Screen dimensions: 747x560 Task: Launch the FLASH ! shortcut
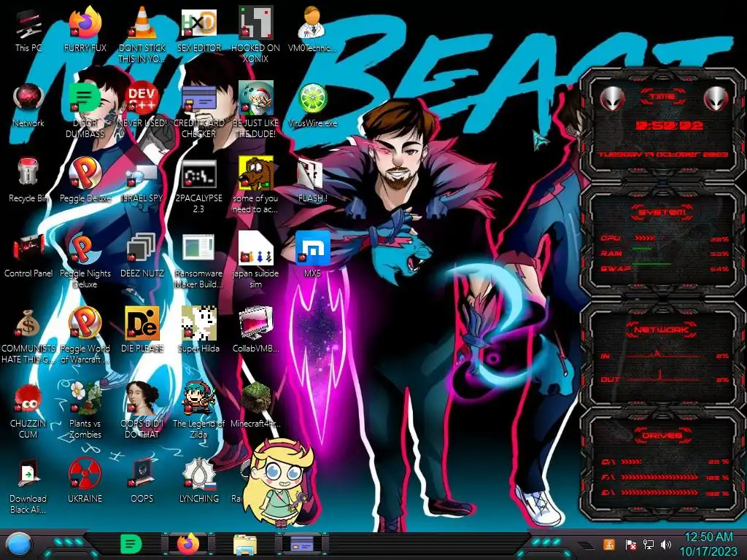[x=312, y=181]
